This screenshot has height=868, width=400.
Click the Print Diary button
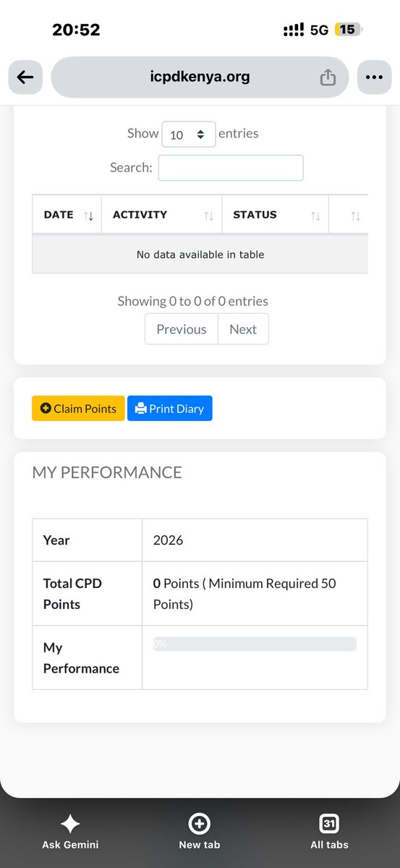[x=170, y=409]
